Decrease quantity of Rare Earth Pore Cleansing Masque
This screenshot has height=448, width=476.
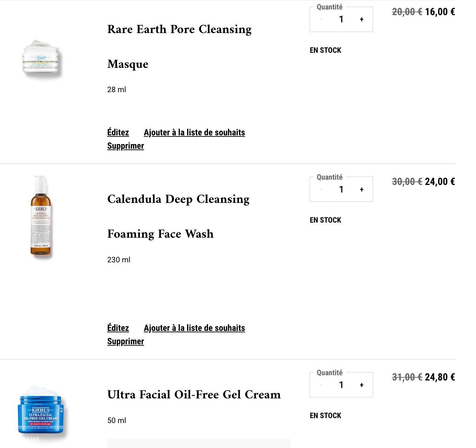coord(321,19)
